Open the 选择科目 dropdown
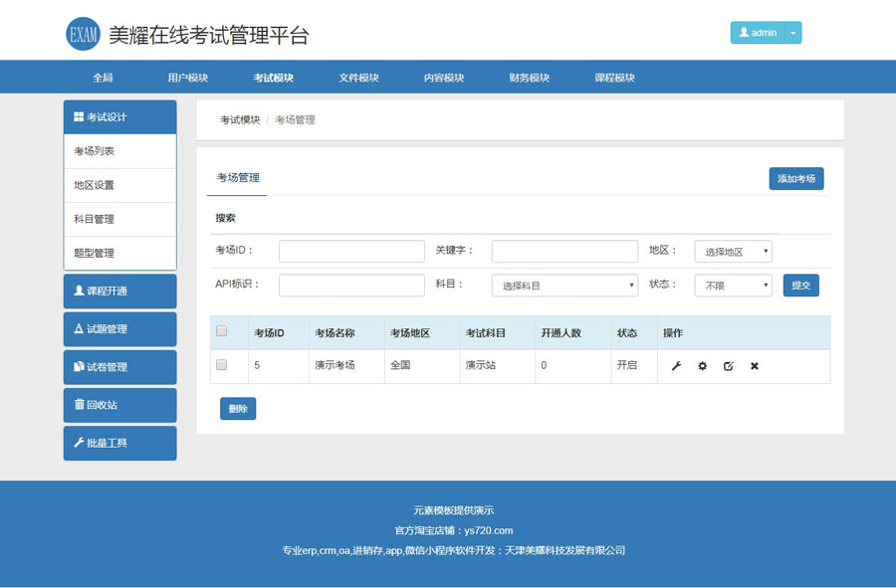896x588 pixels. coord(564,285)
